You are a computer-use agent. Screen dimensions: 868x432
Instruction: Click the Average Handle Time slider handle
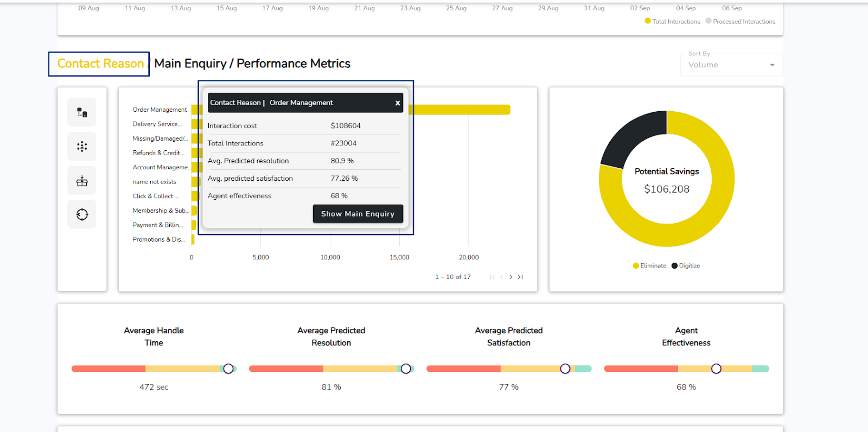click(x=228, y=369)
